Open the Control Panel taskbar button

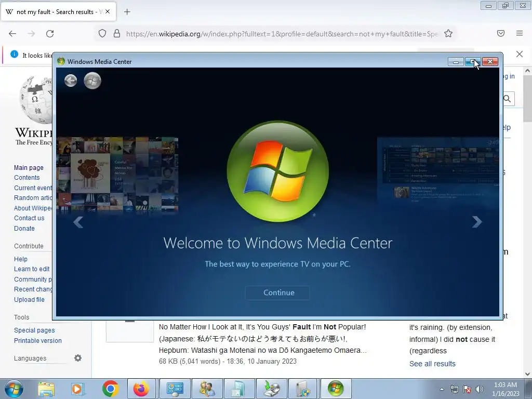pos(175,389)
